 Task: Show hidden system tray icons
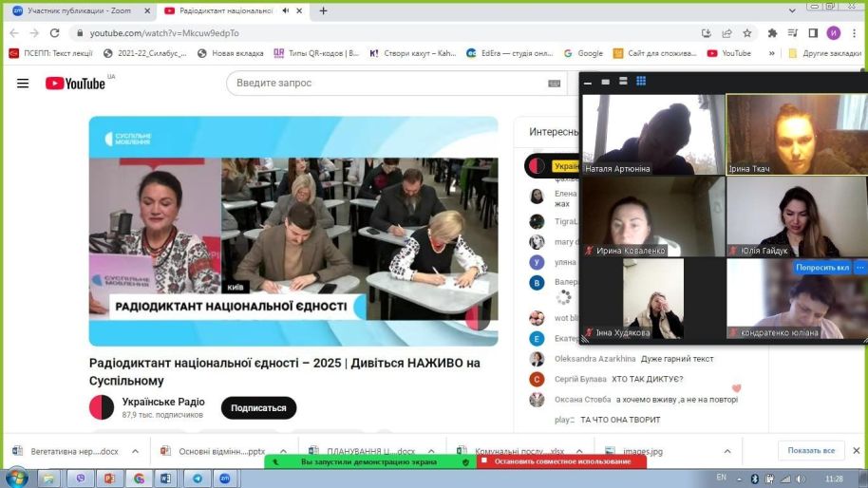pyautogui.click(x=740, y=478)
